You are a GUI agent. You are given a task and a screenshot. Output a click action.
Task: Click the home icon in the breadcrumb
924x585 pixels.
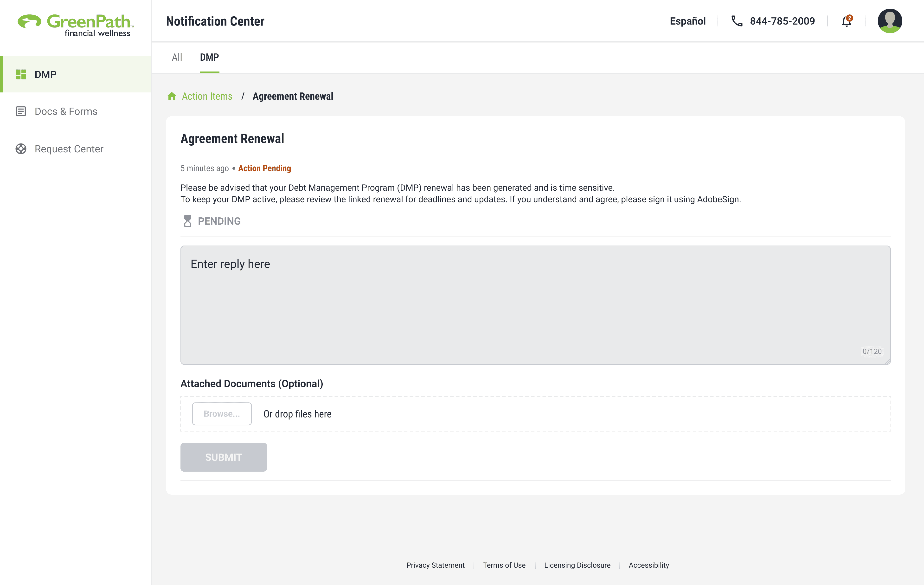click(x=172, y=96)
